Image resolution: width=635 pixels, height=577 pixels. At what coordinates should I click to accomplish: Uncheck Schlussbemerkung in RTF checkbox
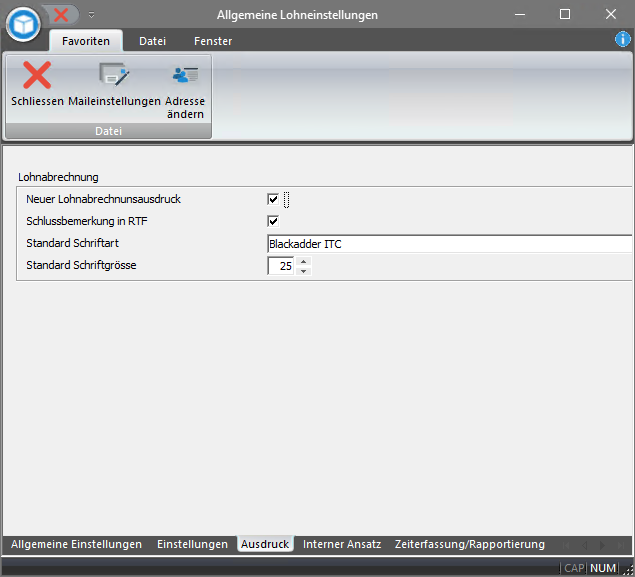(273, 221)
